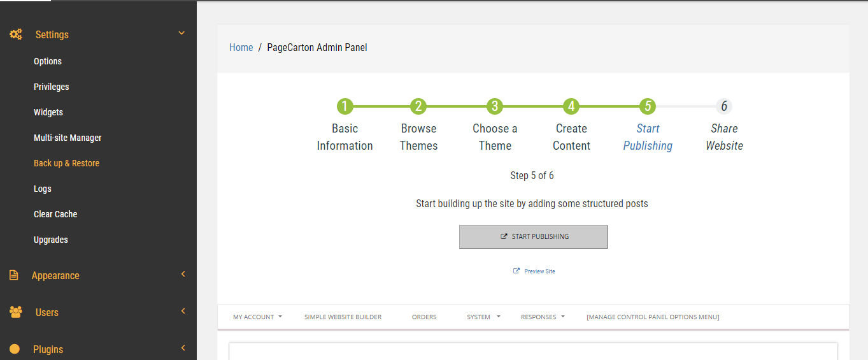Click the Appearance document icon
Viewport: 868px width, 360px height.
point(14,275)
